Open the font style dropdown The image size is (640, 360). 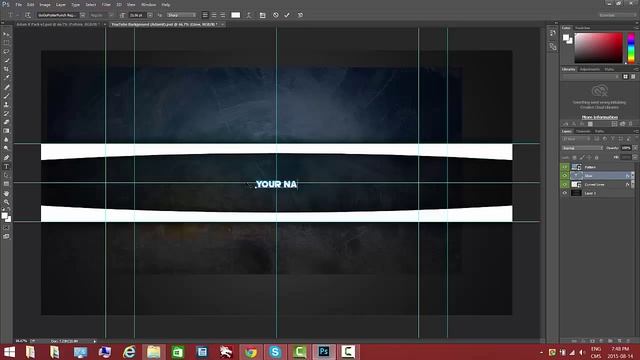point(111,15)
